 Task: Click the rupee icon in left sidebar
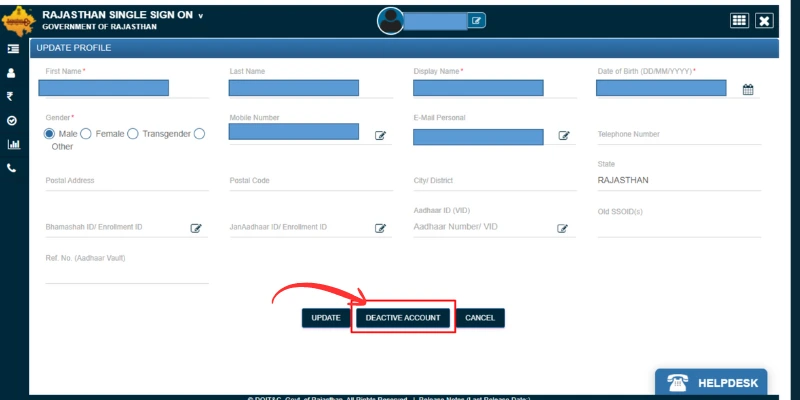click(12, 96)
